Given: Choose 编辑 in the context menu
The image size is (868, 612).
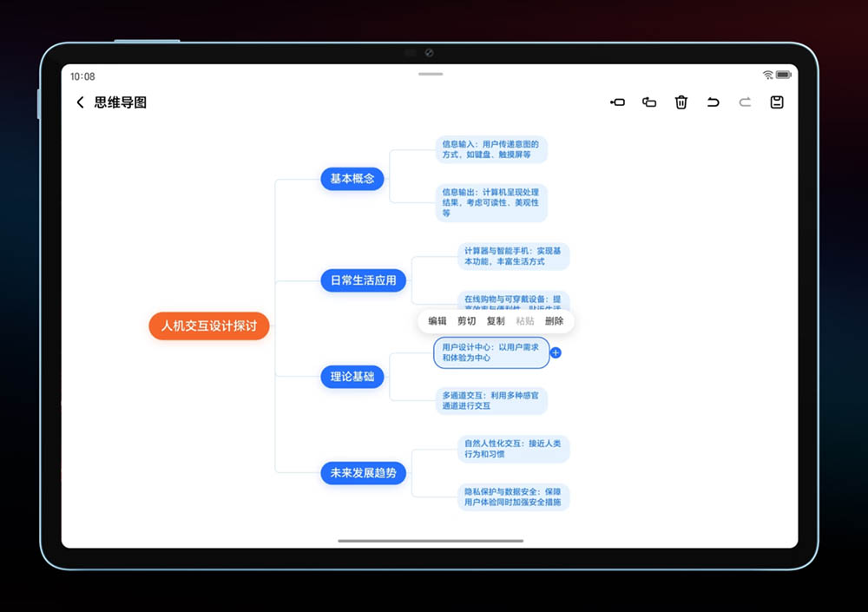Looking at the screenshot, I should coord(437,321).
